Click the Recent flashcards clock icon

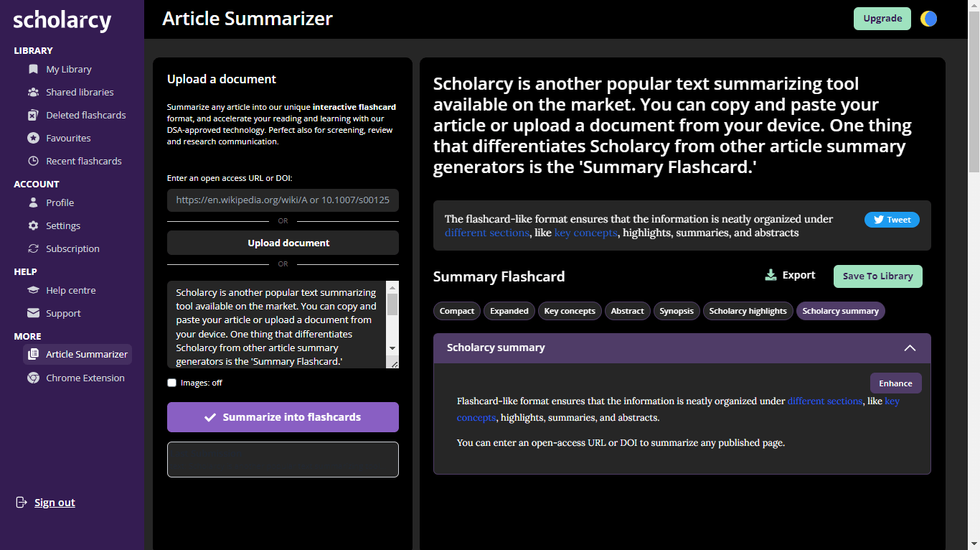point(33,161)
